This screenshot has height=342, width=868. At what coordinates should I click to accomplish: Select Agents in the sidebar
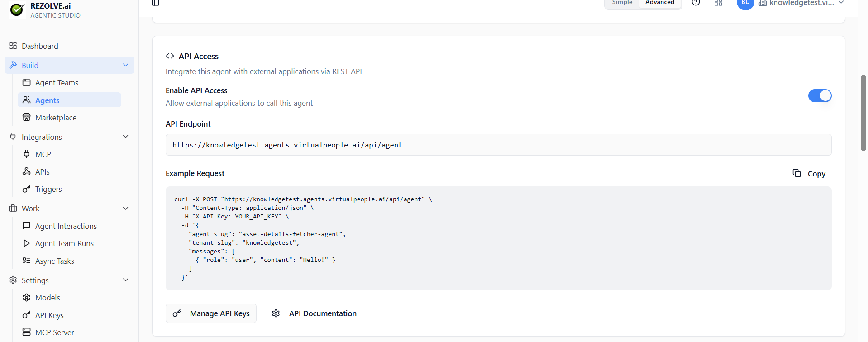pos(69,100)
